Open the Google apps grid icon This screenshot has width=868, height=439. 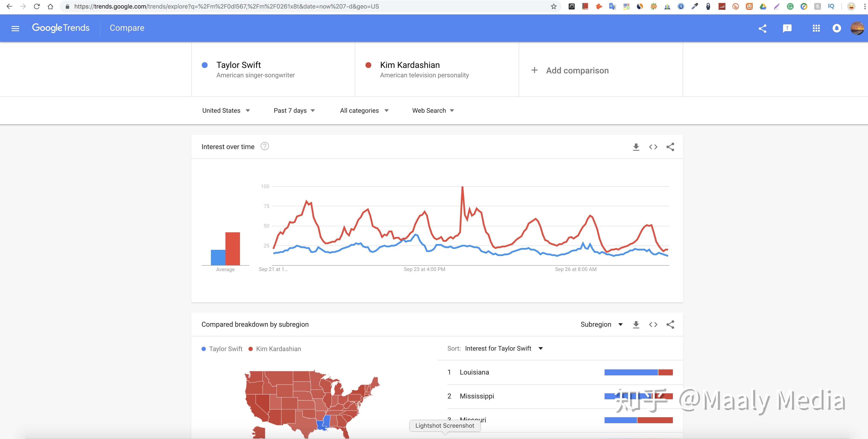tap(816, 28)
